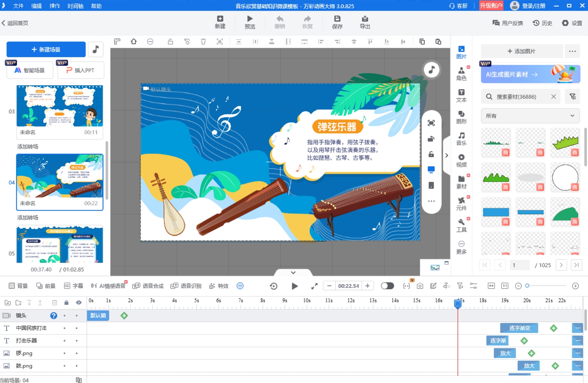588x383 pixels.
Task: Open the 图片 (Image) panel icon
Action: tap(461, 52)
